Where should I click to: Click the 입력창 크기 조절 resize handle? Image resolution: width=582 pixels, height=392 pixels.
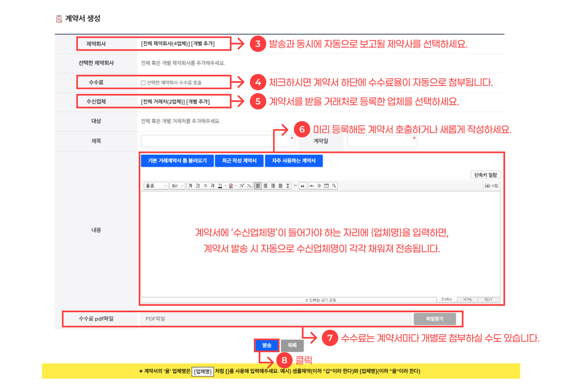[320, 300]
